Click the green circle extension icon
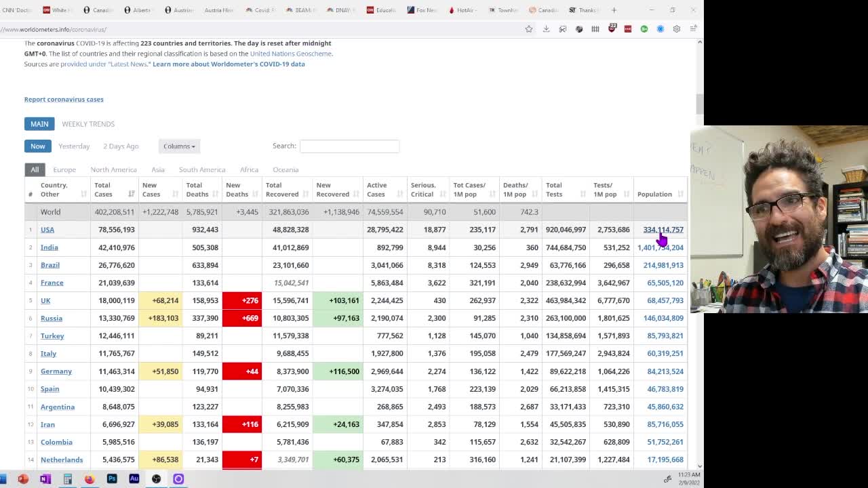868x488 pixels. [x=644, y=29]
